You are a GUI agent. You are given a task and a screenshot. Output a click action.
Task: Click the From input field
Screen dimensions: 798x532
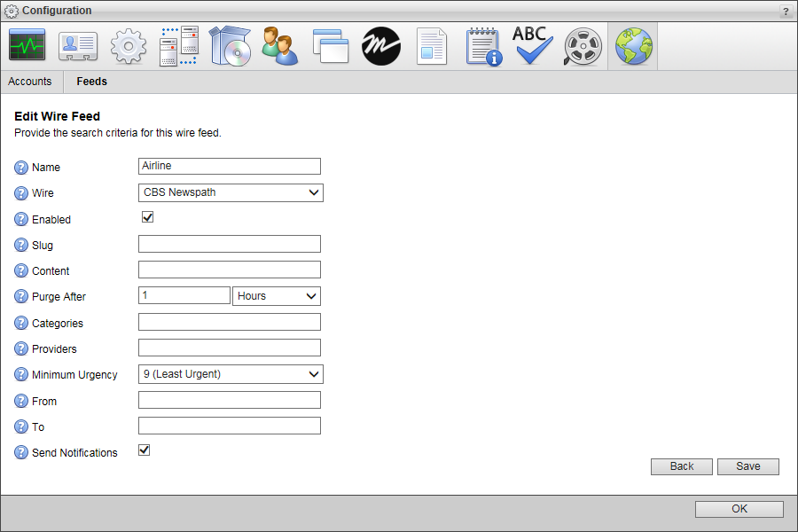click(230, 400)
